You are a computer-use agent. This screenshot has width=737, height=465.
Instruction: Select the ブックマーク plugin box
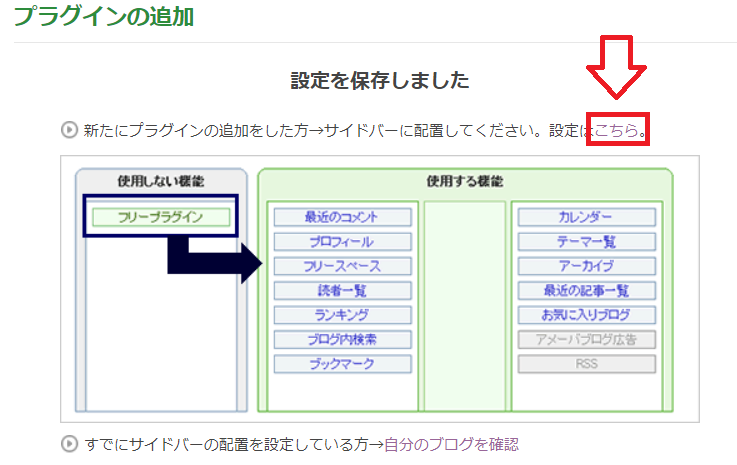click(x=342, y=364)
